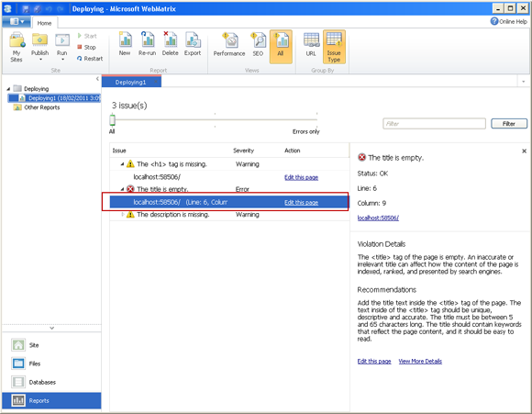Click the WebMatrix logo in the title bar
532x414 pixels.
tap(8, 9)
